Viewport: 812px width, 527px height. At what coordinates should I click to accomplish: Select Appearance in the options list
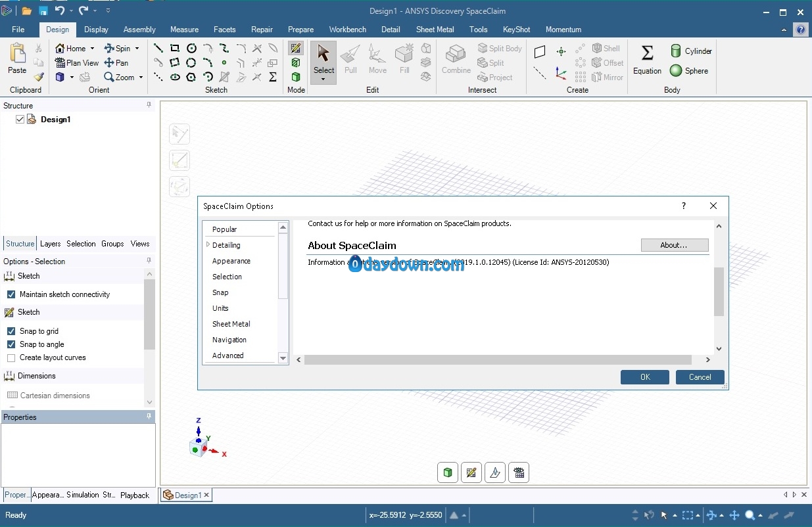(231, 261)
